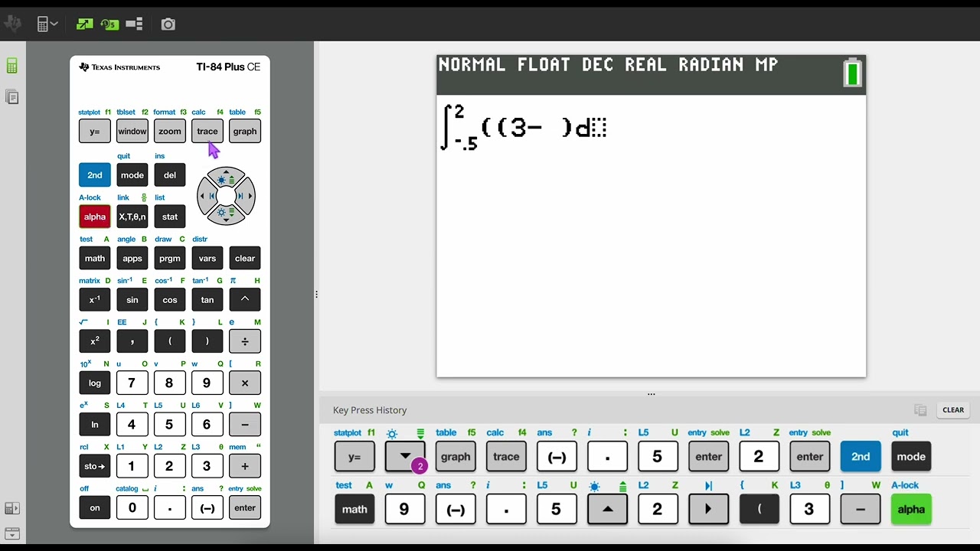Click the right arrow on the calculator directional pad

pos(245,196)
